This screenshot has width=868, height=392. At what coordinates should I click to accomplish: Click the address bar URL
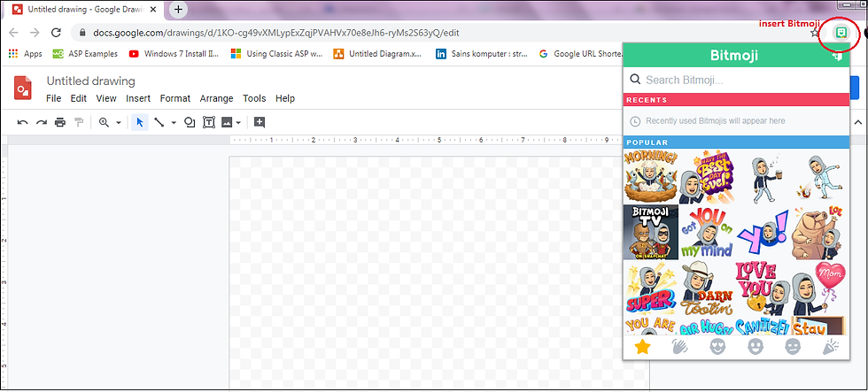click(275, 33)
